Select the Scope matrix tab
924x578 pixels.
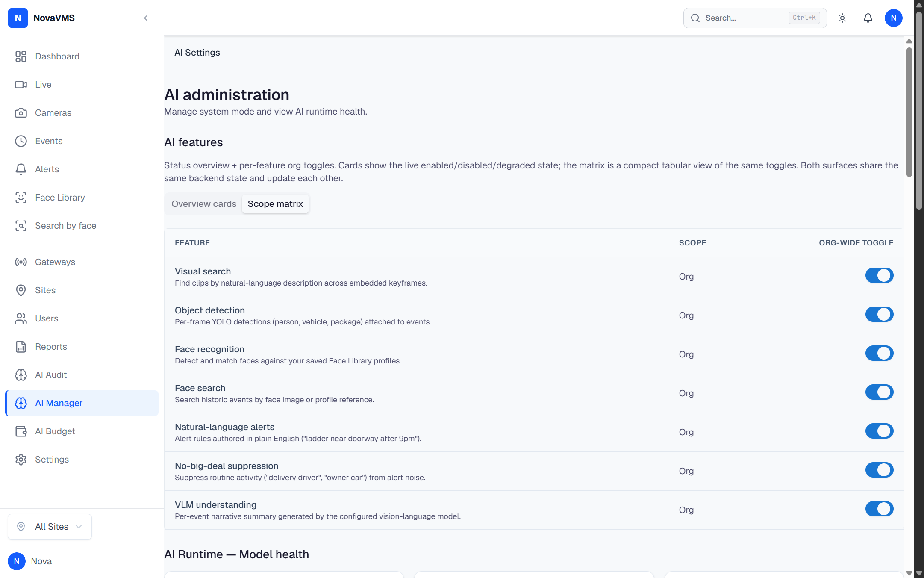pyautogui.click(x=275, y=204)
